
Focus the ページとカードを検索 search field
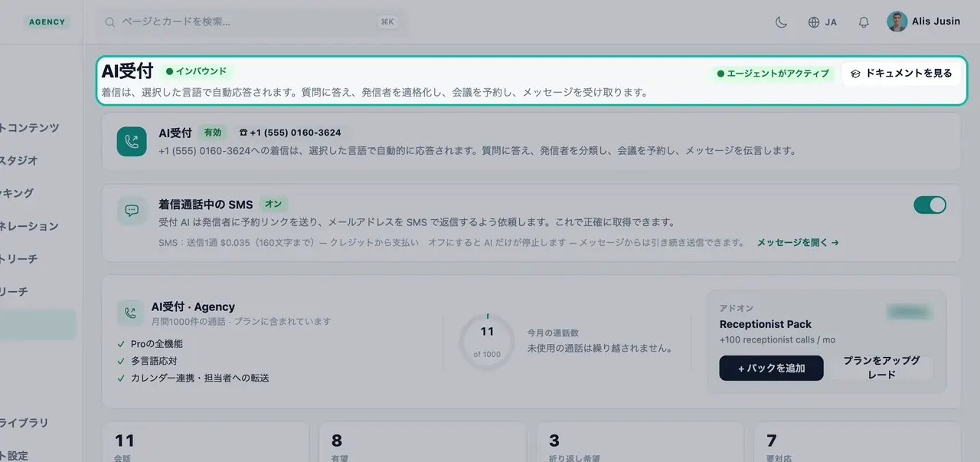(x=251, y=22)
